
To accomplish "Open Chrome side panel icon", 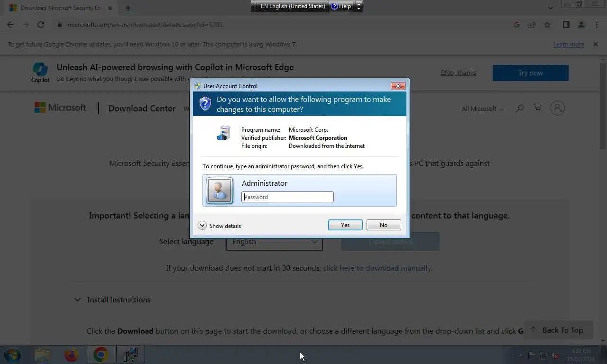I will coord(566,25).
